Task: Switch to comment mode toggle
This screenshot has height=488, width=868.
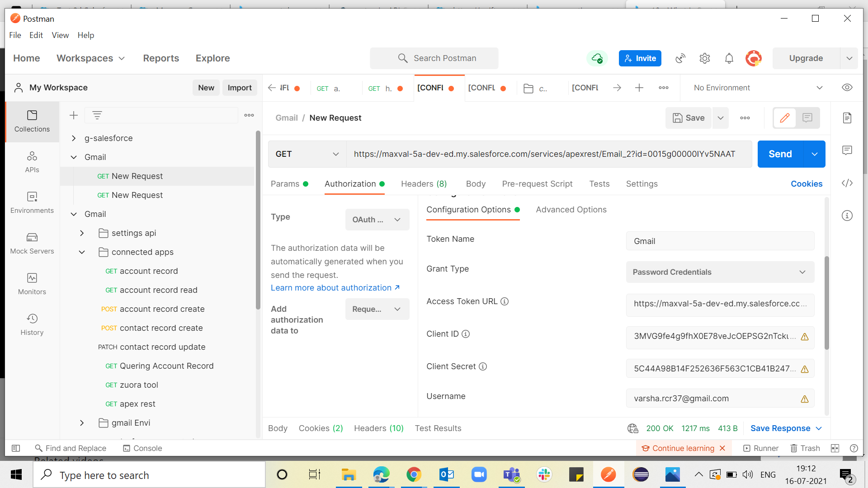Action: coord(807,118)
